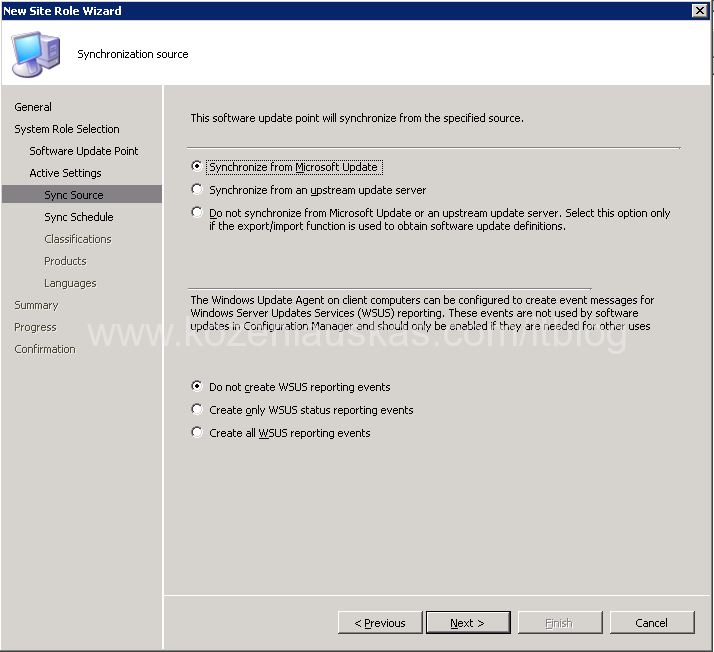Select the Sync Source step
The image size is (714, 652).
pyautogui.click(x=82, y=194)
